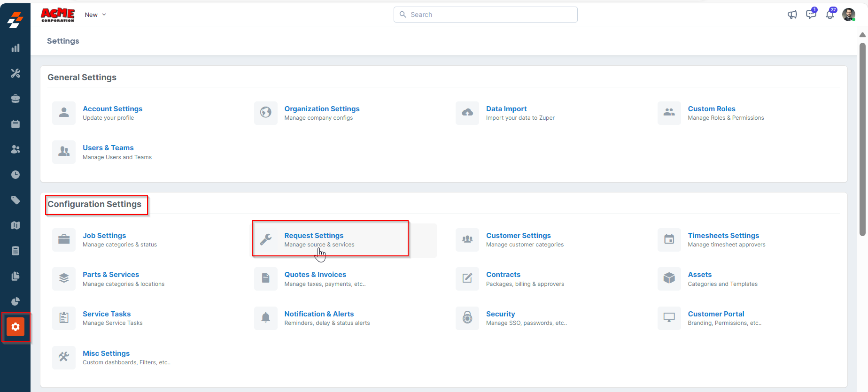Open the chat messages icon
Viewport: 868px width, 392px height.
point(811,15)
